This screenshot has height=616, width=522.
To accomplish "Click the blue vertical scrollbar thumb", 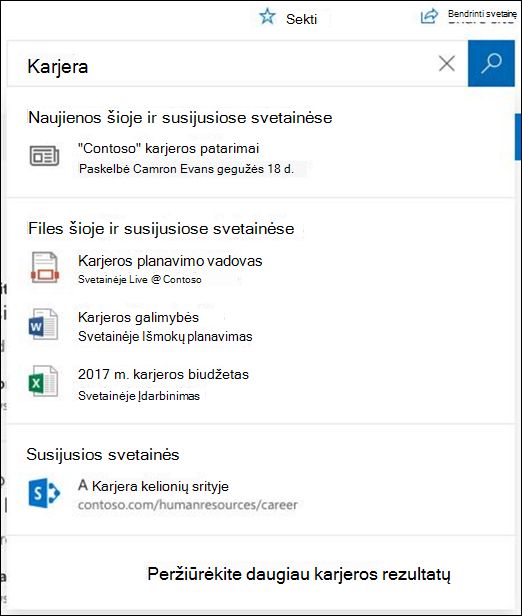I will [518, 137].
